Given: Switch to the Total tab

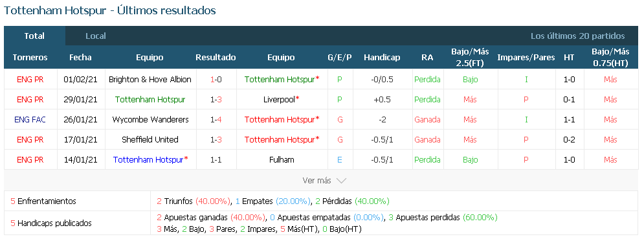Looking at the screenshot, I should [x=34, y=36].
